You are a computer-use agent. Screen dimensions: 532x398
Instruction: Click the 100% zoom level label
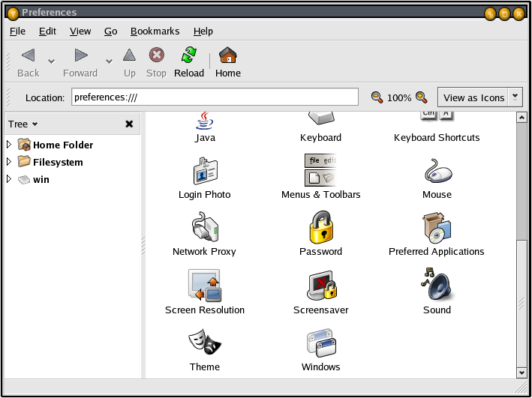[399, 98]
